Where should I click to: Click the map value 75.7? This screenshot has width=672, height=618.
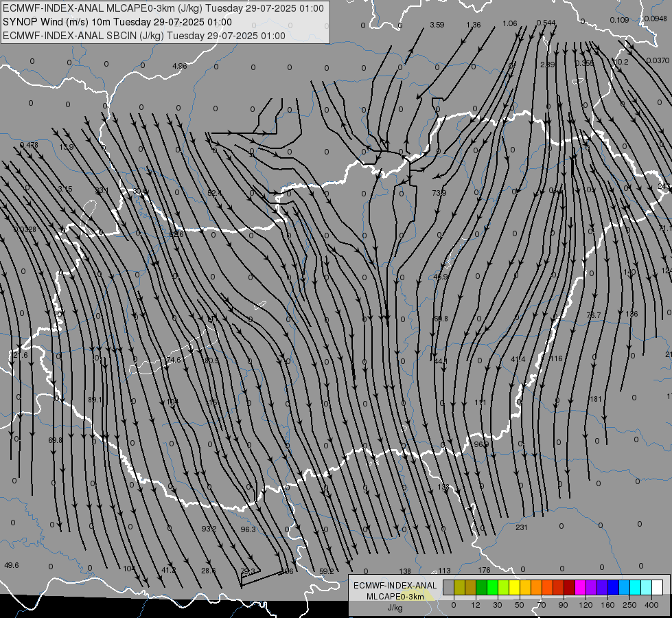pos(594,315)
